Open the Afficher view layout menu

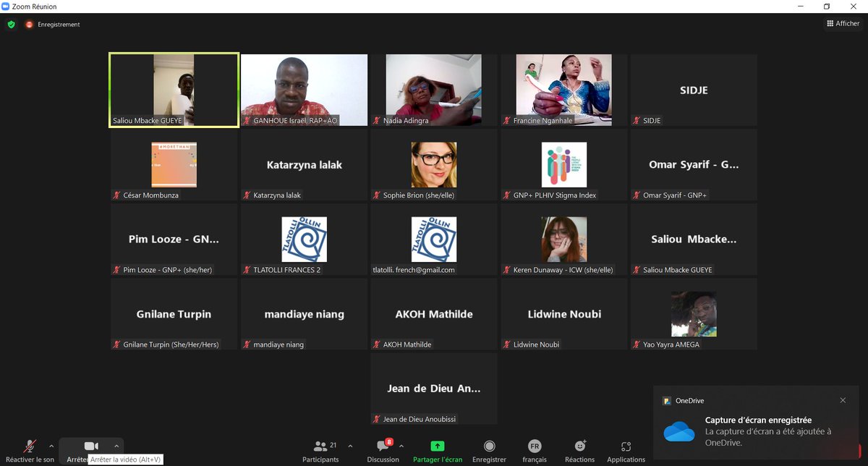[x=843, y=24]
